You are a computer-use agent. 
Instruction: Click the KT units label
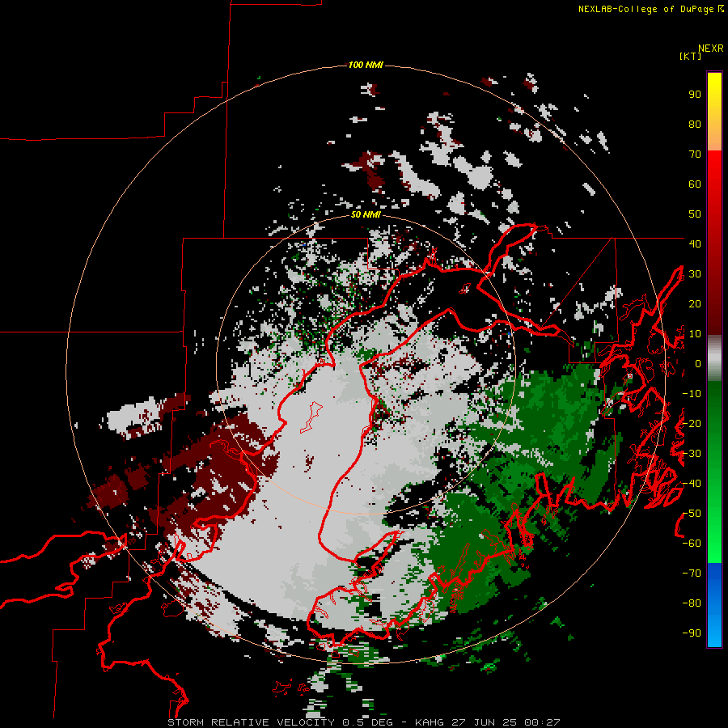point(690,56)
